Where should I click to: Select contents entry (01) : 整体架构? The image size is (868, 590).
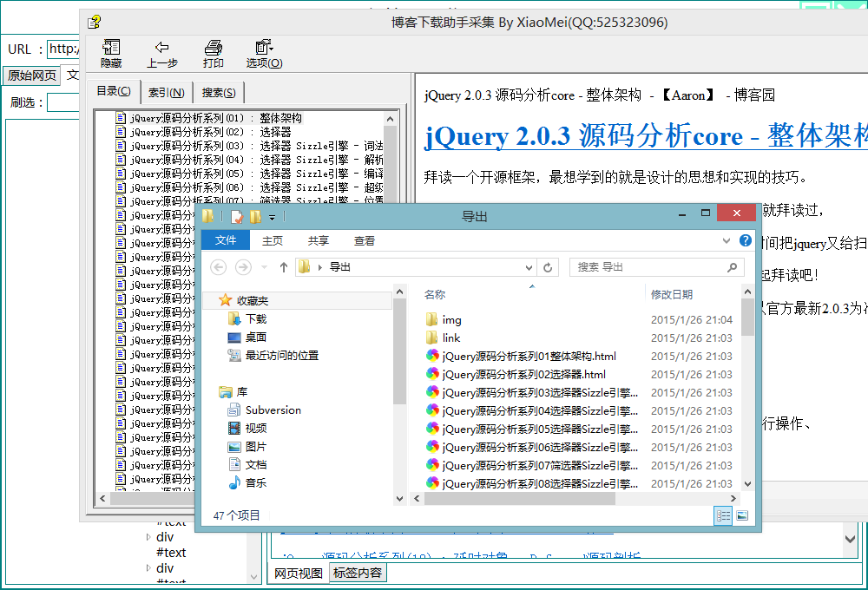point(208,118)
